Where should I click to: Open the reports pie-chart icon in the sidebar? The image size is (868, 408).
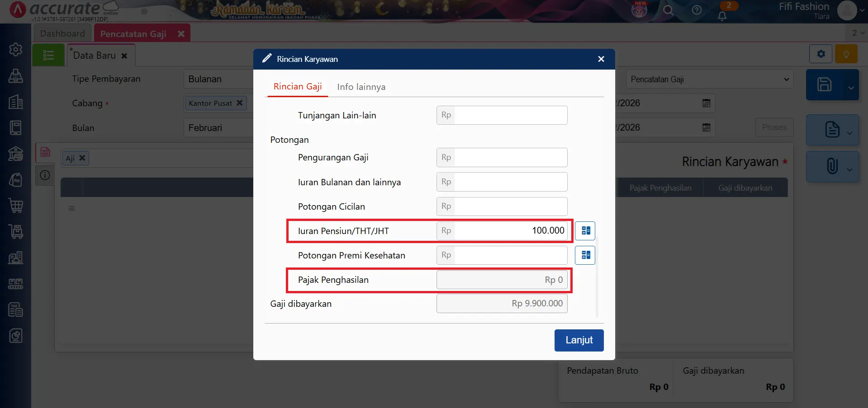(x=15, y=335)
